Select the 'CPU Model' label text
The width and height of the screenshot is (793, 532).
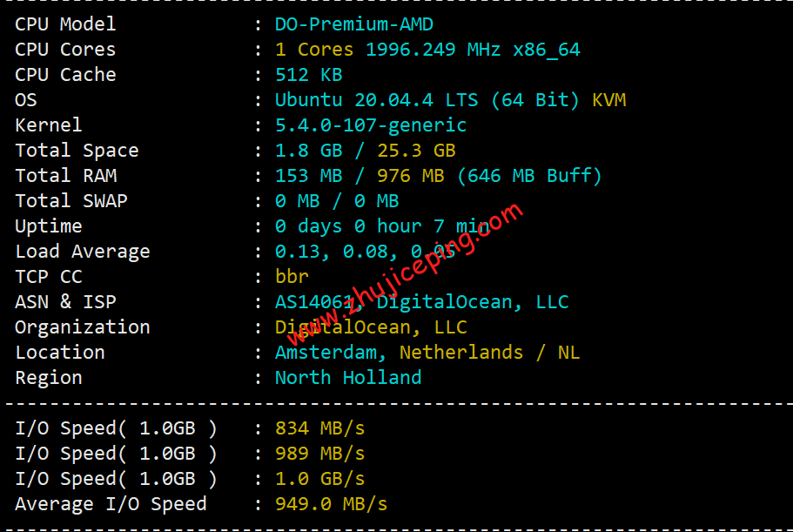pos(65,24)
